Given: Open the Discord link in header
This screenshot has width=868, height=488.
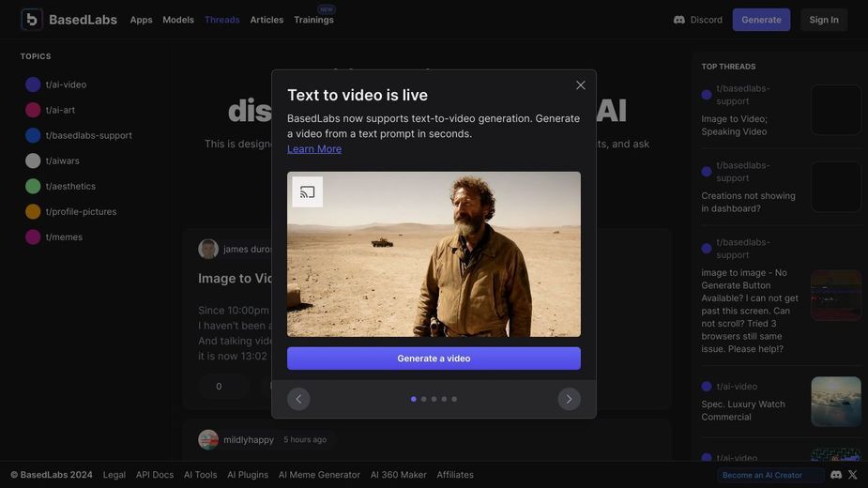Looking at the screenshot, I should click(698, 20).
